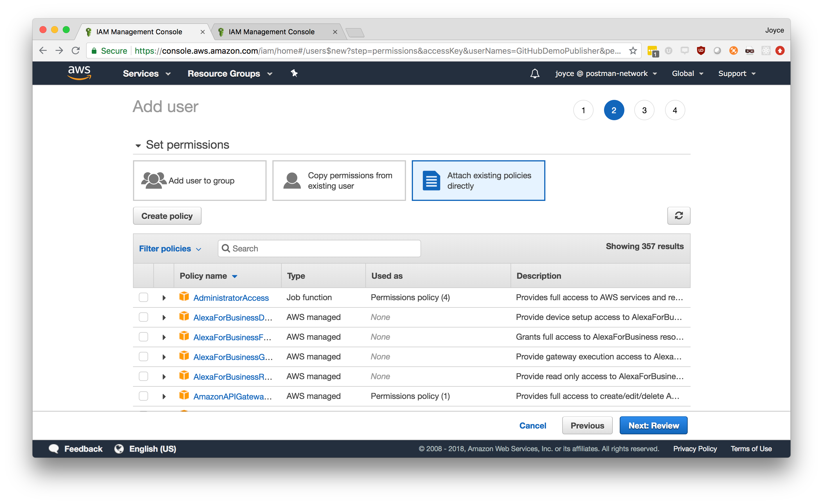Open the notifications bell icon
The image size is (823, 504).
(x=535, y=73)
